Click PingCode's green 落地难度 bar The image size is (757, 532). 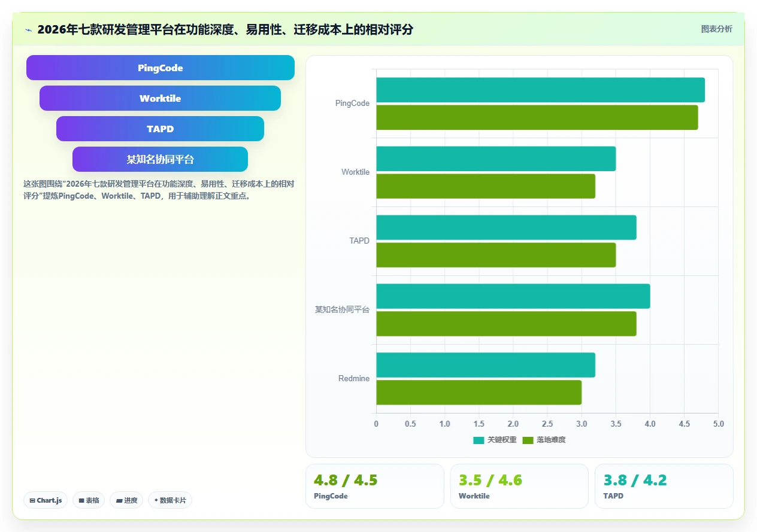537,117
